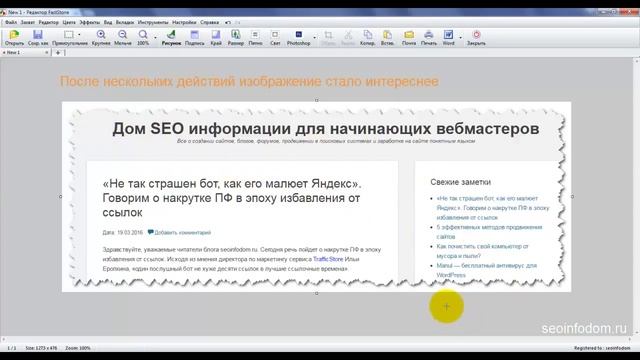The width and height of the screenshot is (640, 360).
Task: Open the Photoshop external editor dropdown arrow
Action: click(x=314, y=38)
